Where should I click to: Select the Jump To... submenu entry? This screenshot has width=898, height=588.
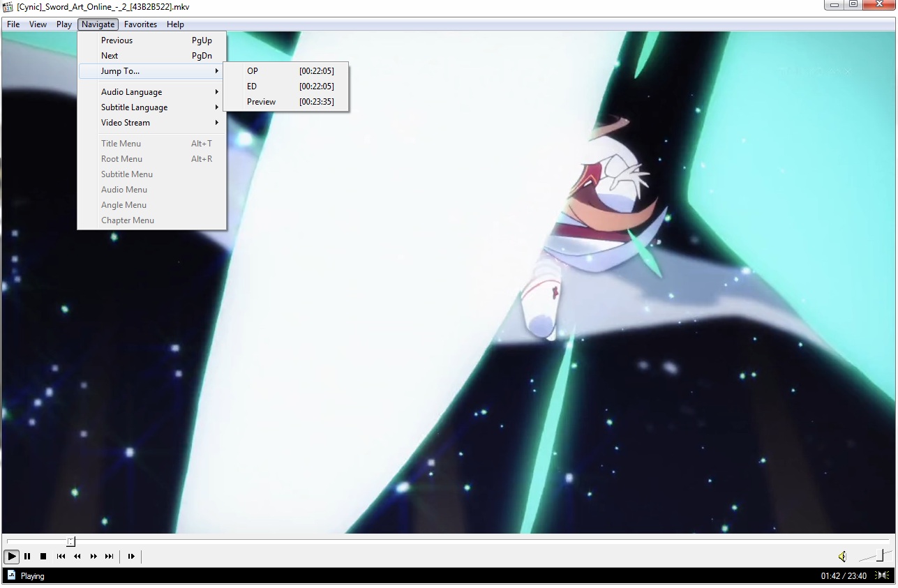[151, 71]
